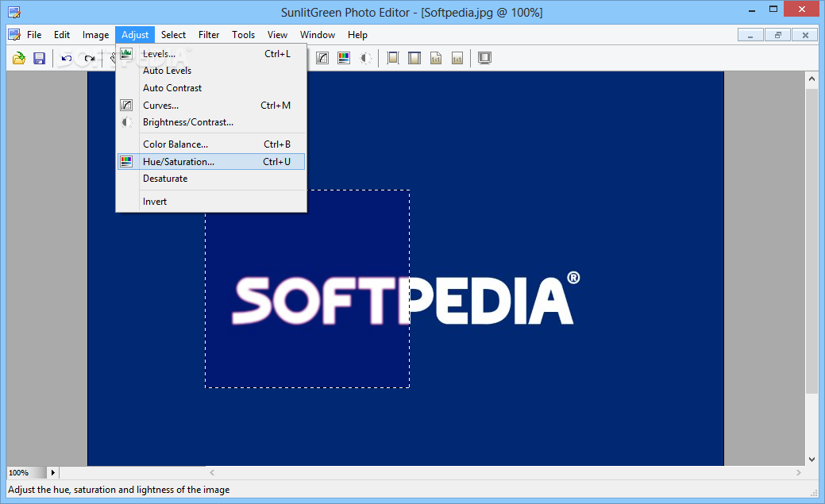The height and width of the screenshot is (504, 825).
Task: Click horizontal scrollbar left arrow
Action: (212, 472)
